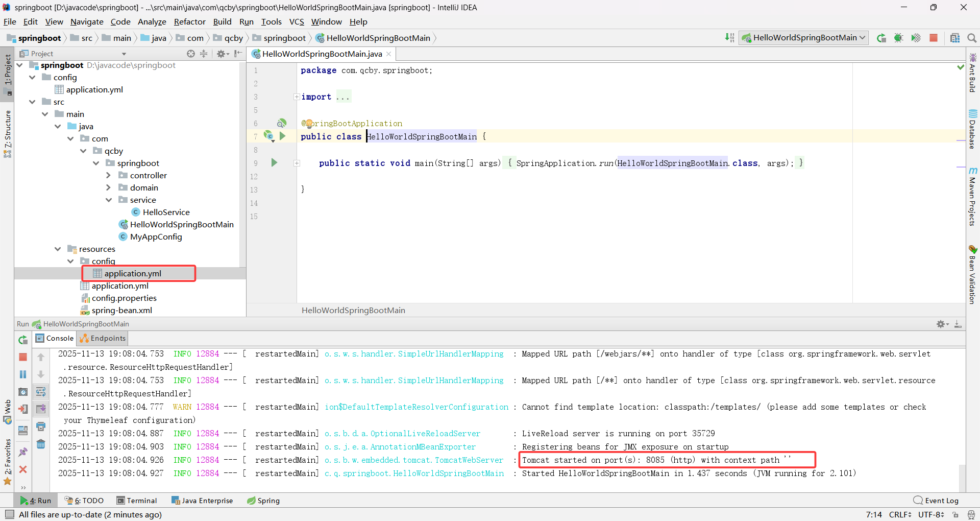Click the Build Project icon in toolbar
Screen dimensions: 980x521
[729, 38]
